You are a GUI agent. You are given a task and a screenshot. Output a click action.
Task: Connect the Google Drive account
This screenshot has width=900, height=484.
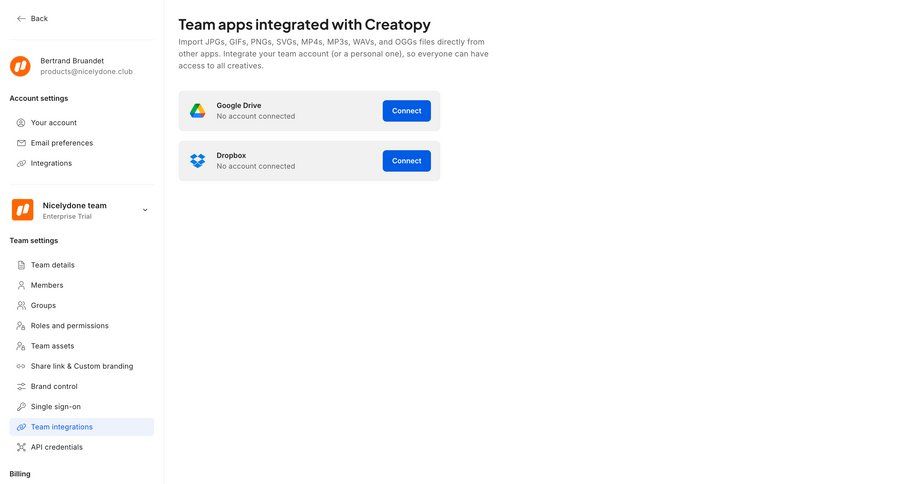(x=406, y=111)
